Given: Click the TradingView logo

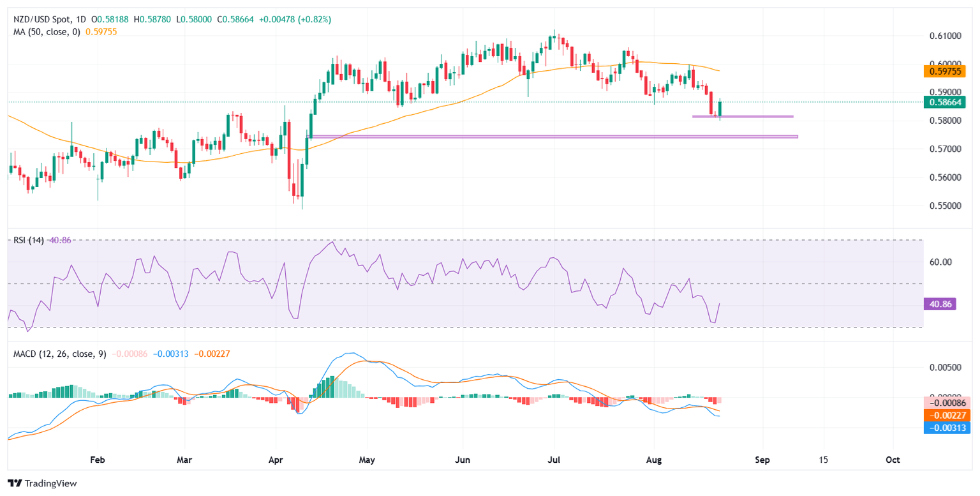Looking at the screenshot, I should [x=42, y=483].
